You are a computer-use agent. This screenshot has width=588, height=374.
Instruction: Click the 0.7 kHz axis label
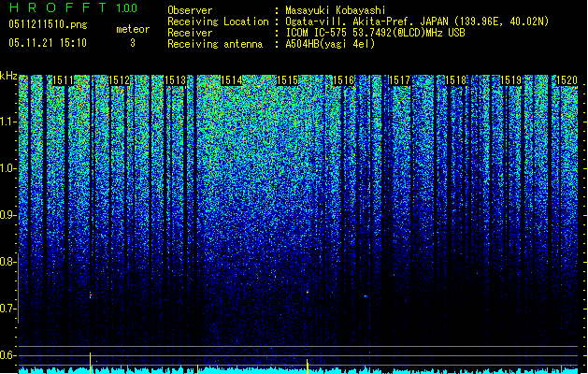click(8, 309)
